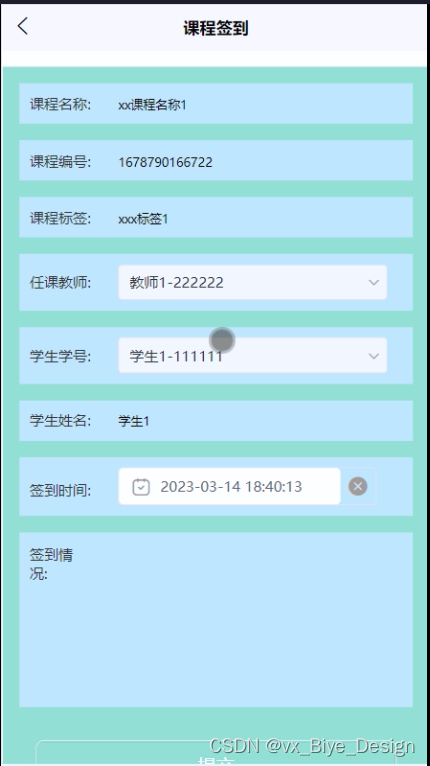
Task: Select the course number 1678790166722 field
Action: point(216,161)
